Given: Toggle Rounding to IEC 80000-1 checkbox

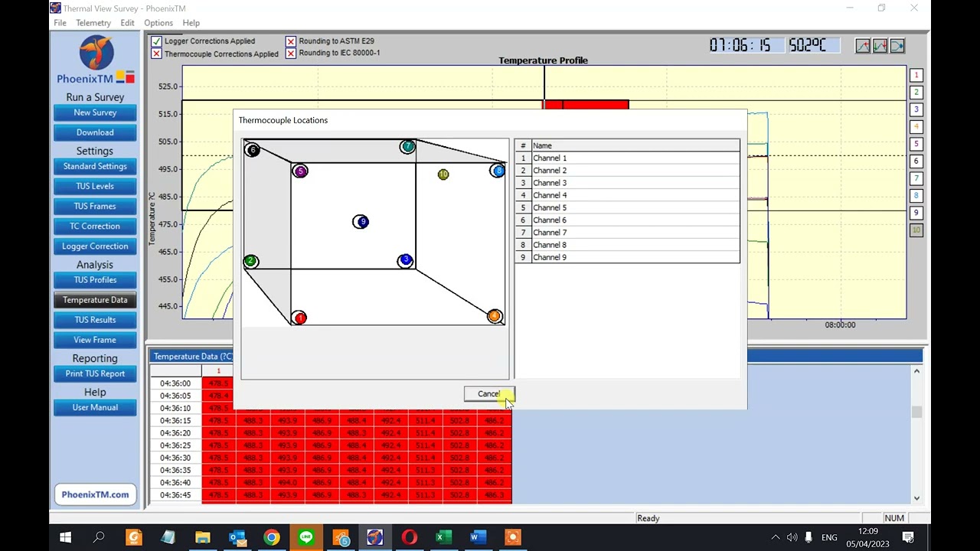Looking at the screenshot, I should click(291, 54).
